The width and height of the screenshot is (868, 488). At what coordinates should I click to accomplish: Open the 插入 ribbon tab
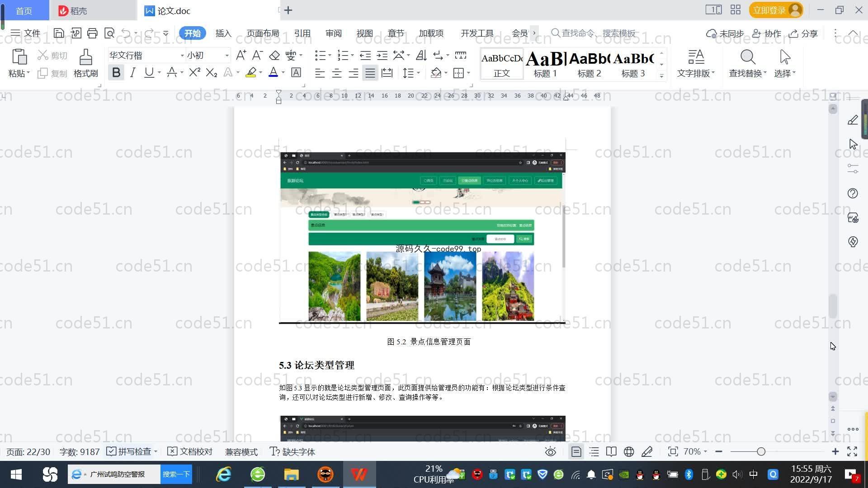223,33
